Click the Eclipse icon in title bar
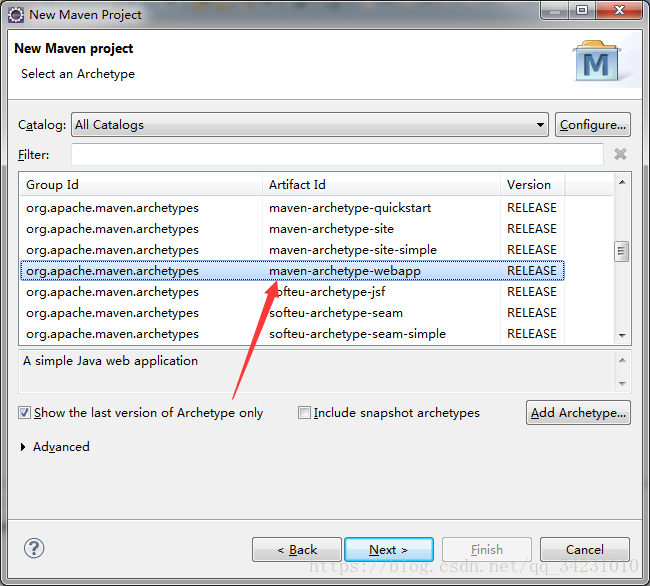Screen dimensions: 650x586 (16, 15)
